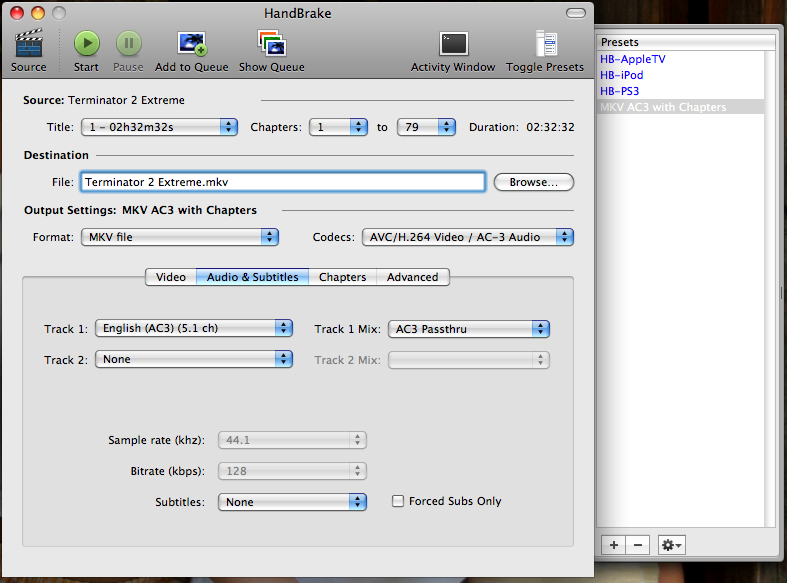Open the Track 1 audio source dropdown
This screenshot has width=787, height=583.
pyautogui.click(x=194, y=328)
